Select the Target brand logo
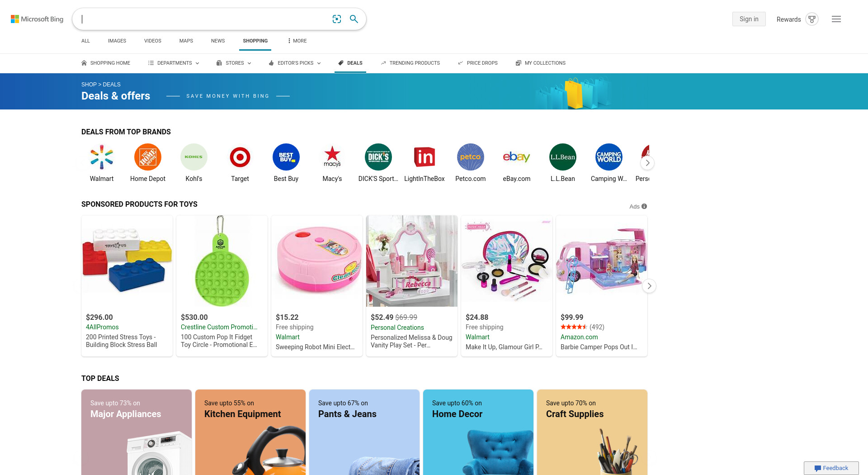Image resolution: width=868 pixels, height=475 pixels. pyautogui.click(x=240, y=157)
